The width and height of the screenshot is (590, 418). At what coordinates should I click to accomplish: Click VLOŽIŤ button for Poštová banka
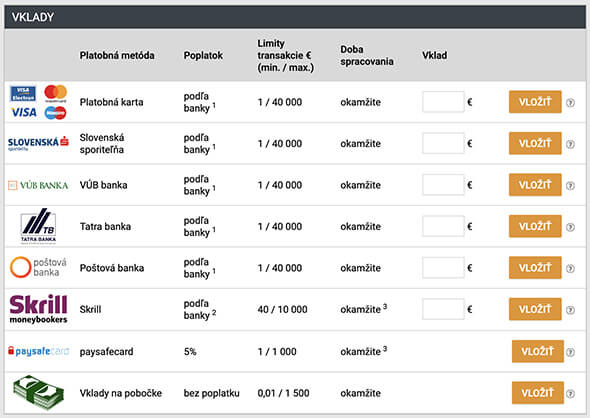[x=535, y=268]
